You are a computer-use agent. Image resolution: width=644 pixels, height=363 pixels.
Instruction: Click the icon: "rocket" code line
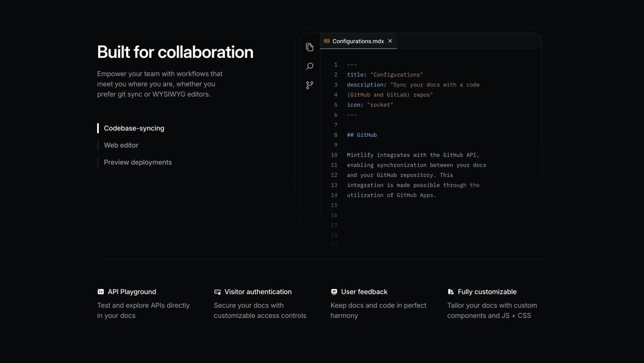[370, 105]
